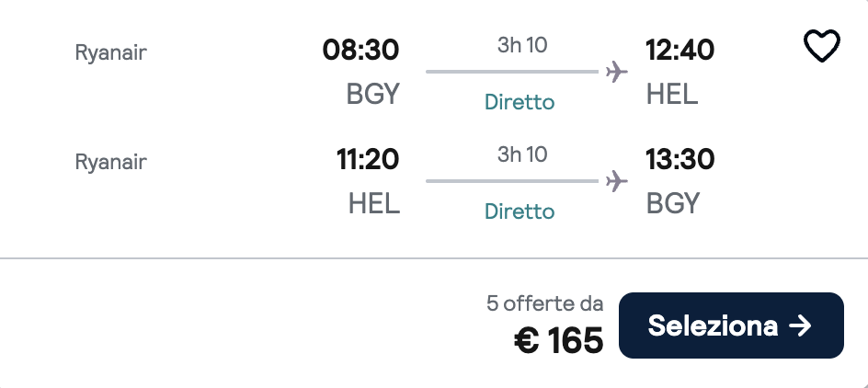868x388 pixels.
Task: Click the outbound Ryanair airline label
Action: click(x=110, y=52)
